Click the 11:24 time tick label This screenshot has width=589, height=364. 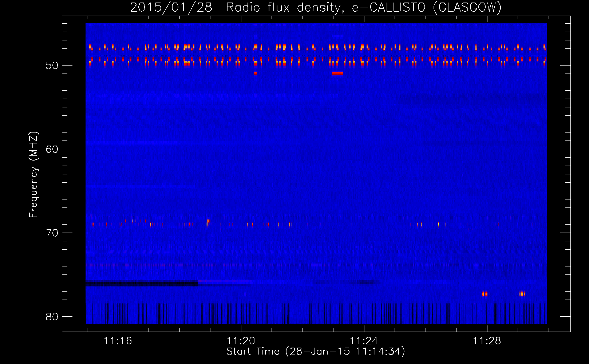pos(364,341)
